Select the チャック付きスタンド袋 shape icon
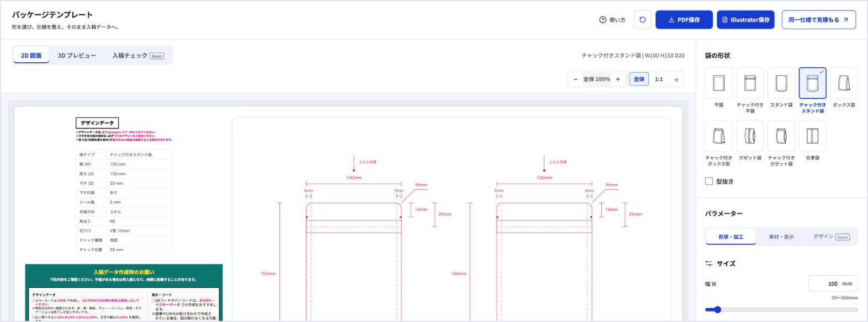Screen dimensions: 868x322 [x=813, y=83]
